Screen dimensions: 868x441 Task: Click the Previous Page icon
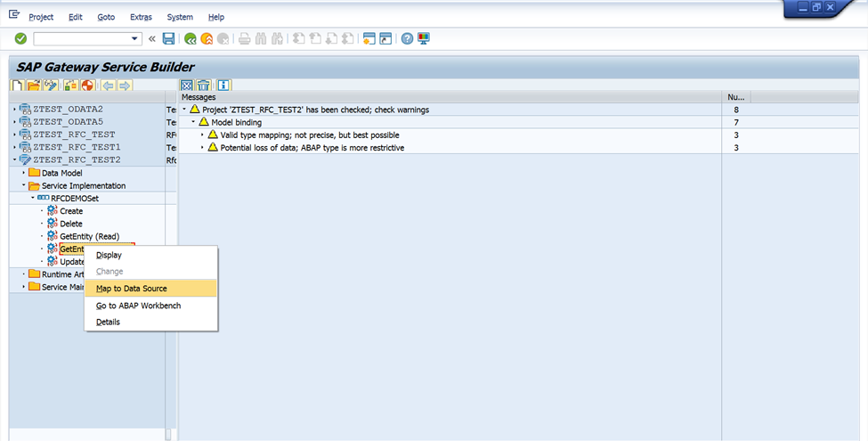[315, 38]
